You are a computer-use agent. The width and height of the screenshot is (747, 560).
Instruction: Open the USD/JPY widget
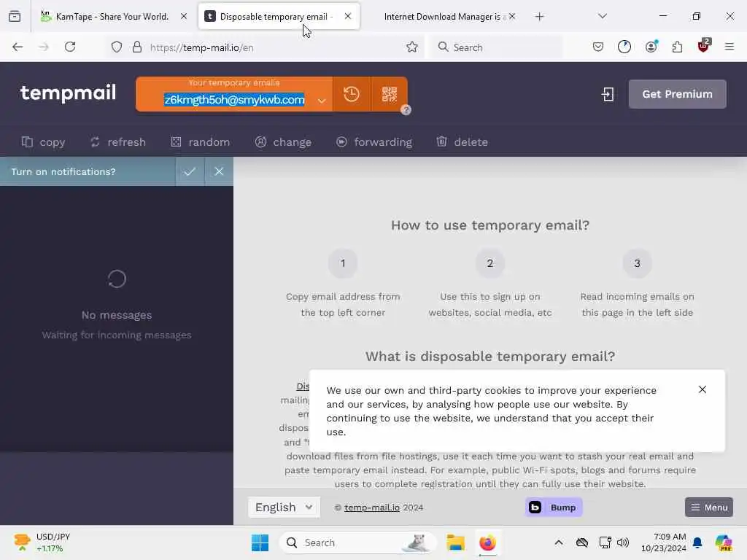tap(42, 542)
